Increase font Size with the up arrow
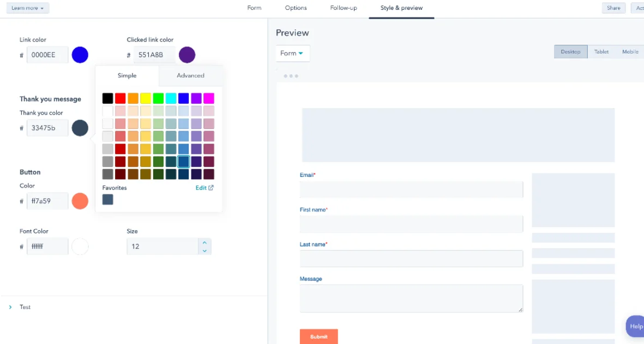The height and width of the screenshot is (344, 644). point(204,242)
